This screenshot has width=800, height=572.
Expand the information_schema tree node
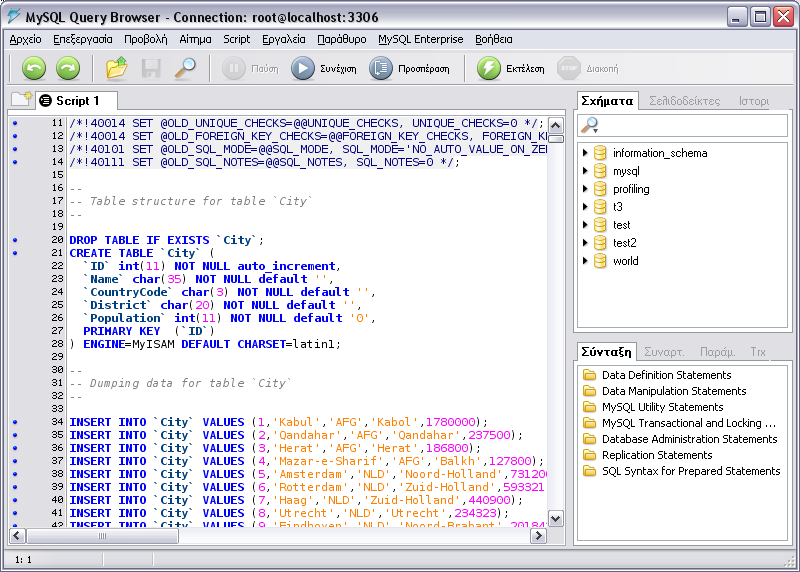click(585, 153)
